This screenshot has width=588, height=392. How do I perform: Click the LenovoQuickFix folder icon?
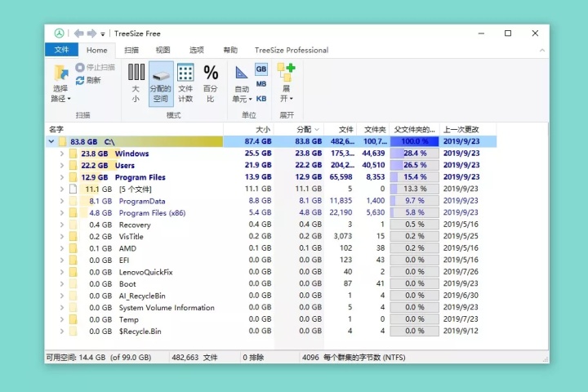point(73,272)
